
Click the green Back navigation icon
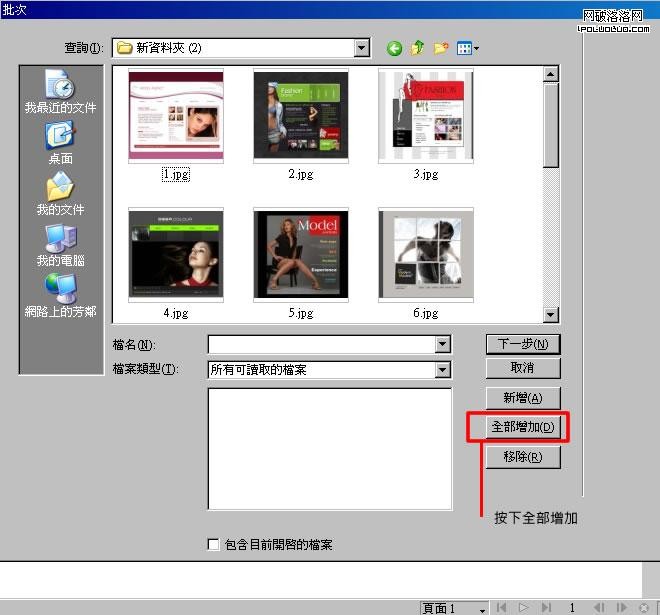pos(394,48)
